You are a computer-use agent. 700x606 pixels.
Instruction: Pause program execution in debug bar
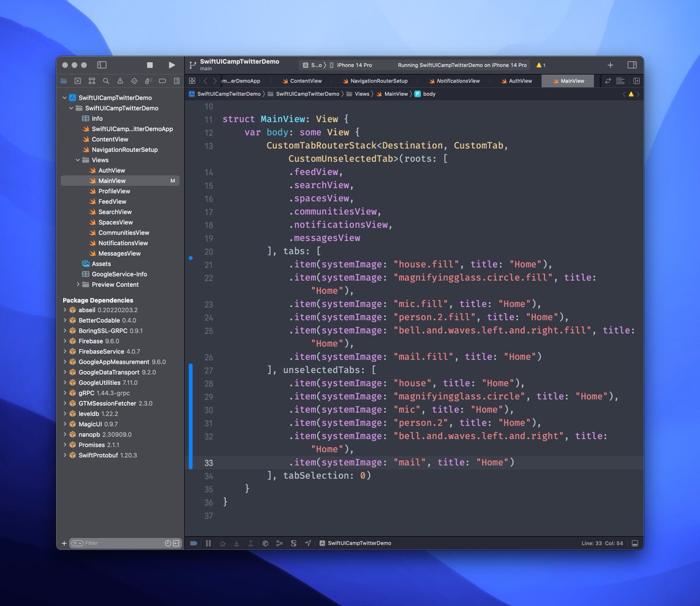[208, 544]
